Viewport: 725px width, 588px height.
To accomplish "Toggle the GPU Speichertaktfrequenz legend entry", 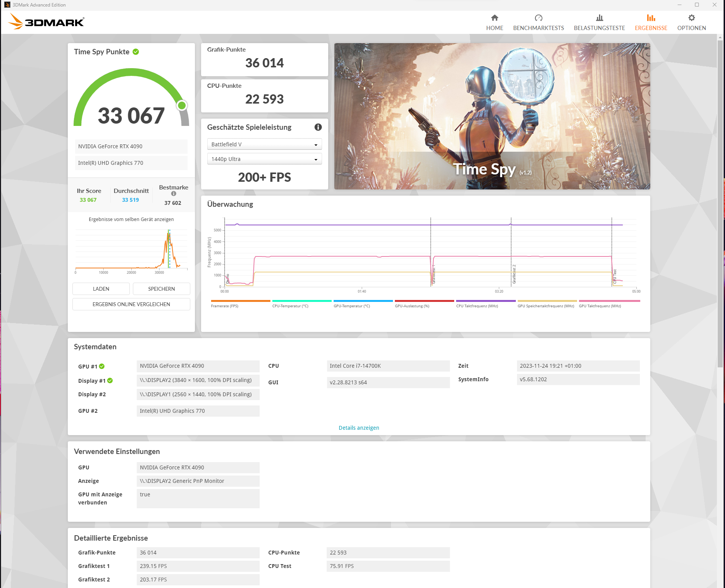I will [x=547, y=303].
